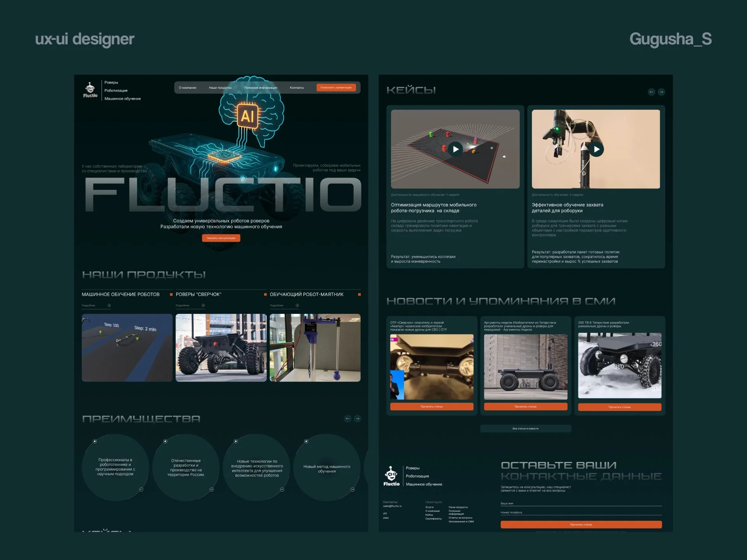Click the Заказать консультацию button
The height and width of the screenshot is (560, 747).
221,238
